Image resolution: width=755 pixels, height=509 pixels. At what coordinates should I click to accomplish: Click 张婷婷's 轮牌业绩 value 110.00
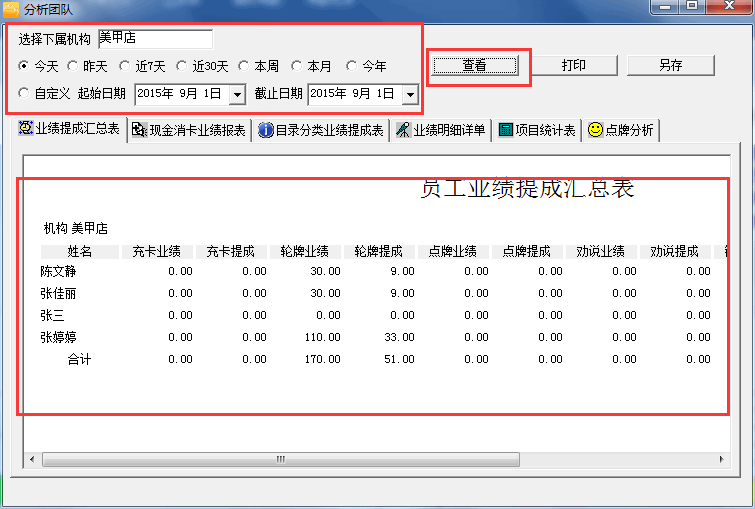tap(323, 338)
